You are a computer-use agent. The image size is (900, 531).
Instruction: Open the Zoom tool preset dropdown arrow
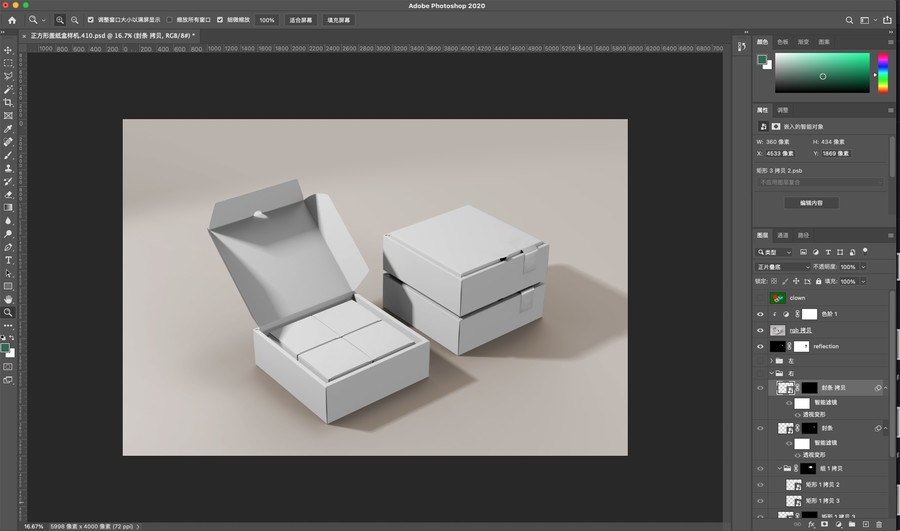[x=43, y=20]
